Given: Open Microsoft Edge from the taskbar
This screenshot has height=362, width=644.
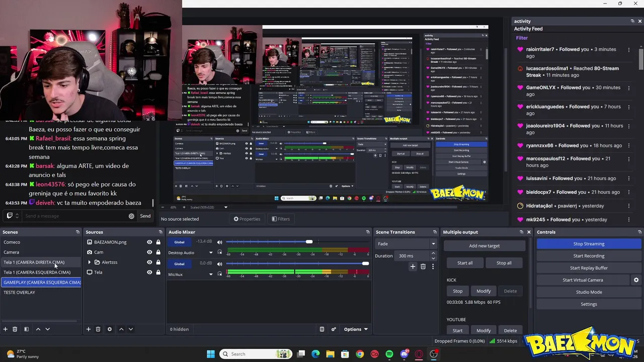Looking at the screenshot, I should (315, 354).
